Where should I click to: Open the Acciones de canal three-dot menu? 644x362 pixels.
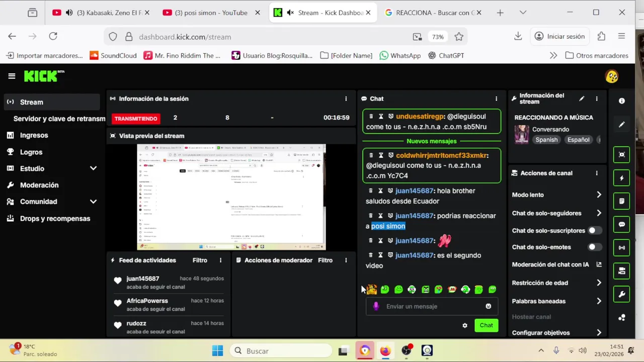597,173
